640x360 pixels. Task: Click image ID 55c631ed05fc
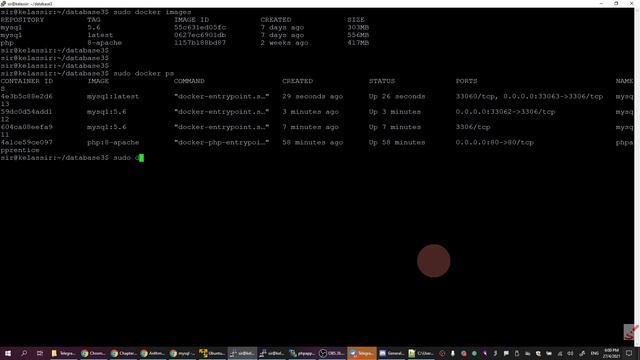pyautogui.click(x=200, y=27)
